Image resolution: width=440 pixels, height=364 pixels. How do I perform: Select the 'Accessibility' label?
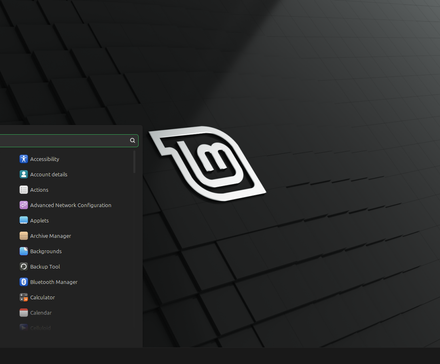point(45,159)
